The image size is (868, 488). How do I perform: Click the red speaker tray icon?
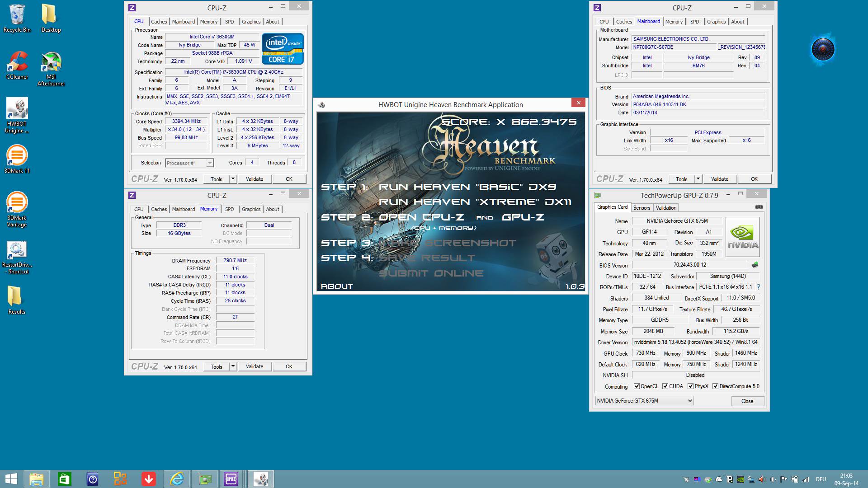pos(762,479)
